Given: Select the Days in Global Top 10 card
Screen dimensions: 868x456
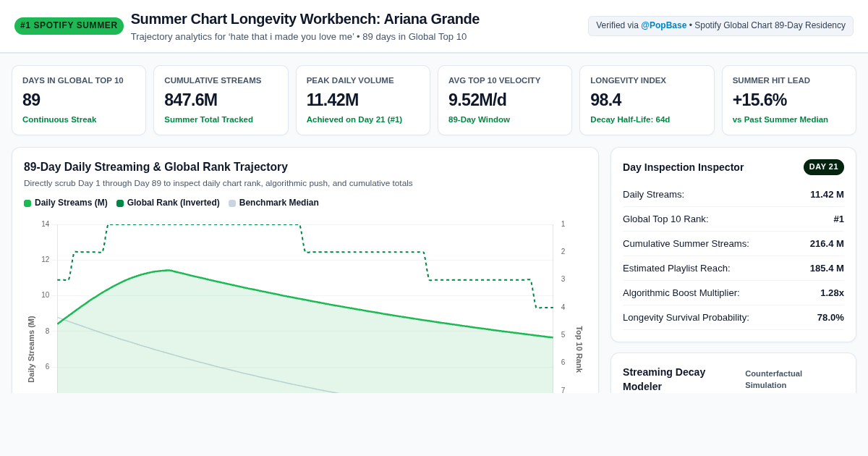Looking at the screenshot, I should (79, 101).
